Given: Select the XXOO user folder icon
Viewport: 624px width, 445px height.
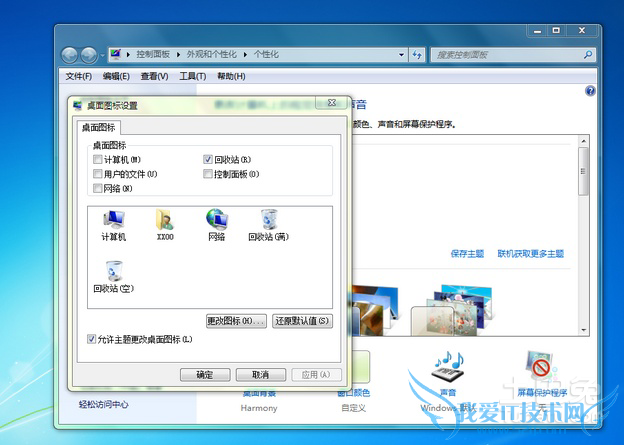Looking at the screenshot, I should tap(165, 225).
